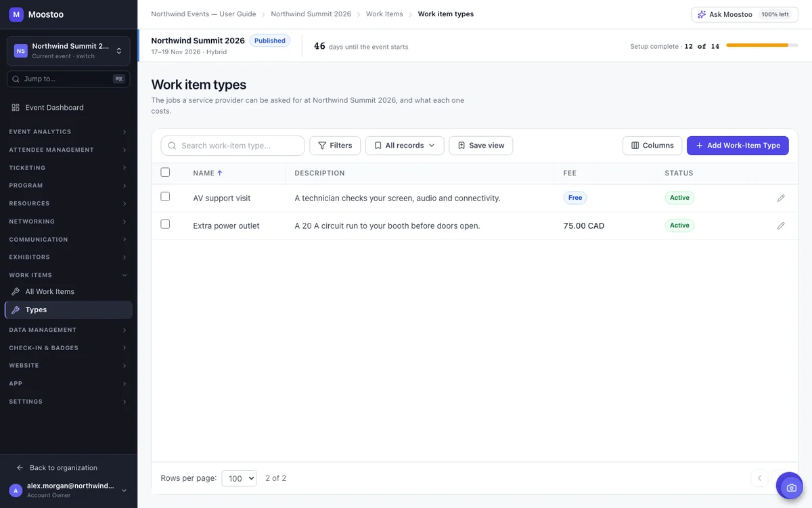Viewport: 812px width, 508px height.
Task: Check the Extra power outlet row checkbox
Action: tap(165, 224)
